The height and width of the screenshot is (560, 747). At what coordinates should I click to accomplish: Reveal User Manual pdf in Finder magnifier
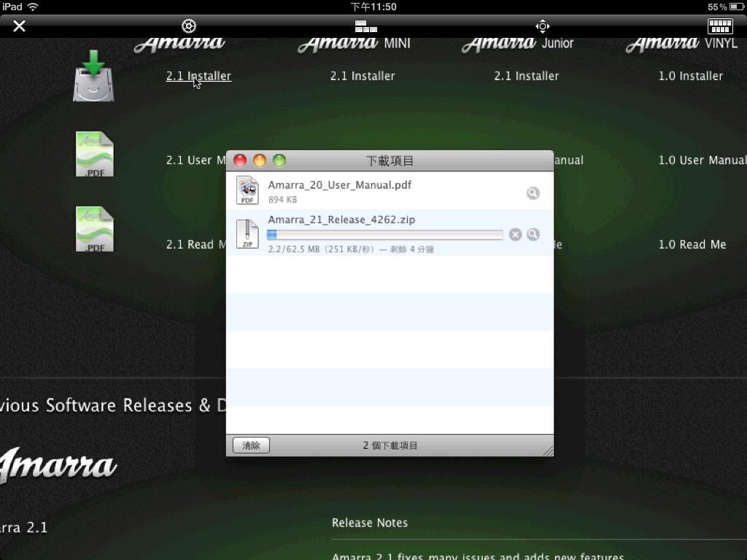[533, 192]
